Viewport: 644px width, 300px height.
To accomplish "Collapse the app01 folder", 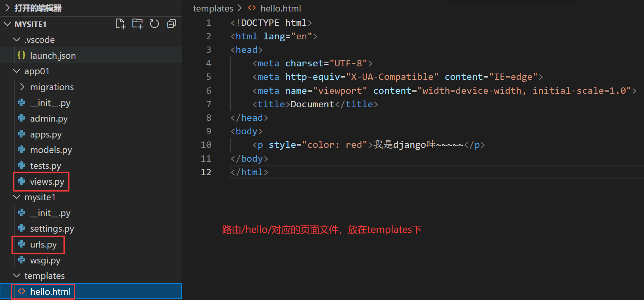I will [x=17, y=71].
